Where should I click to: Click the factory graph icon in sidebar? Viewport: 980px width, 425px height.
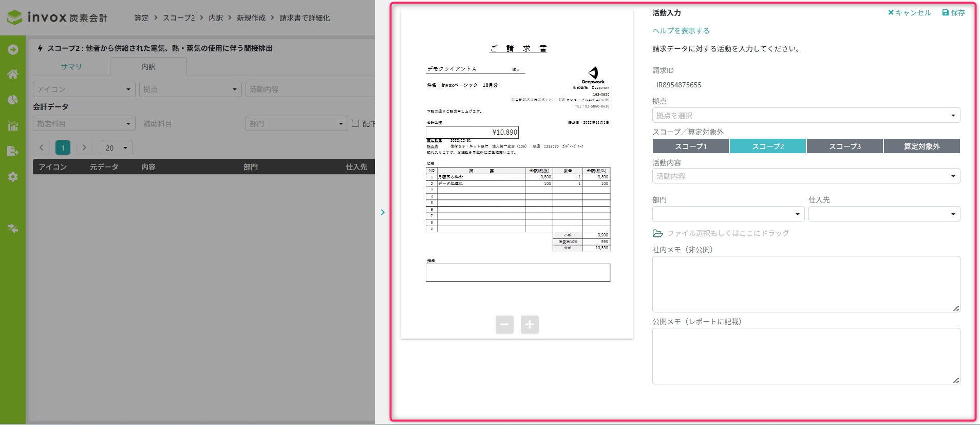tap(13, 125)
